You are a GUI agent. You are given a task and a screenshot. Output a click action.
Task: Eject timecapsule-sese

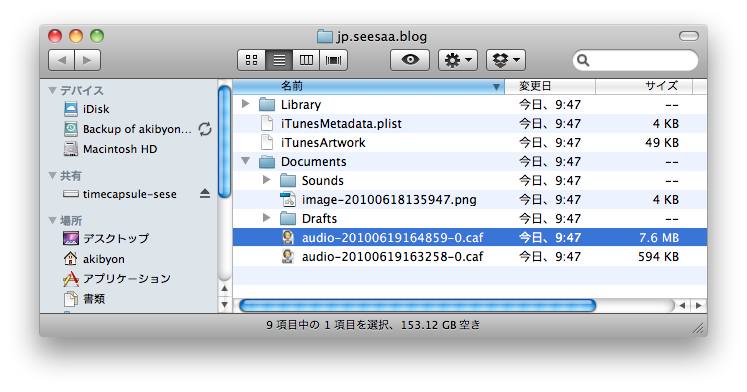tap(205, 193)
